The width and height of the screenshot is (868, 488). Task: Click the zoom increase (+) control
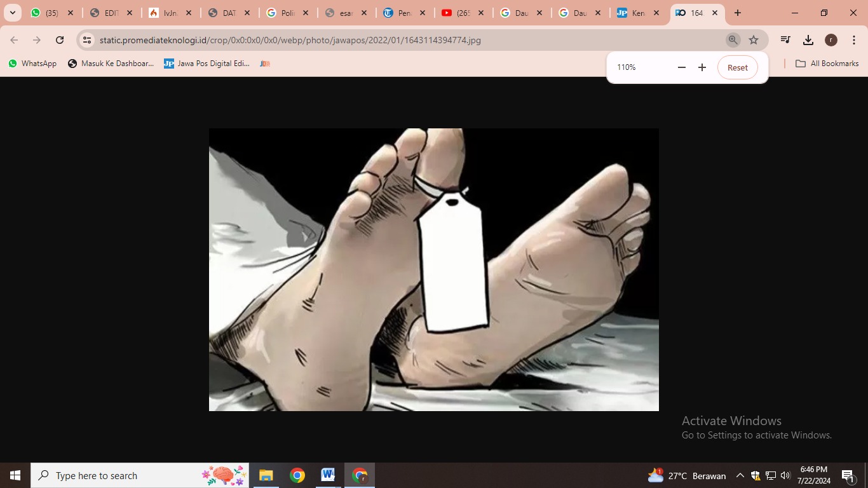click(702, 67)
